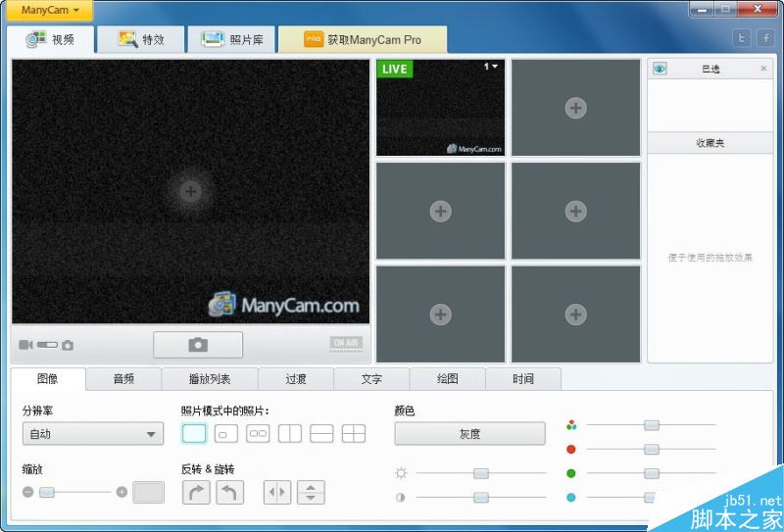Click the RGB all-colors slider handle

pos(652,425)
